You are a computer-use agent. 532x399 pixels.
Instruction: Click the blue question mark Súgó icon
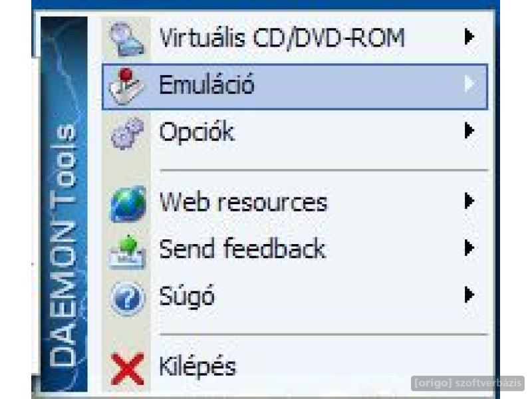point(127,299)
